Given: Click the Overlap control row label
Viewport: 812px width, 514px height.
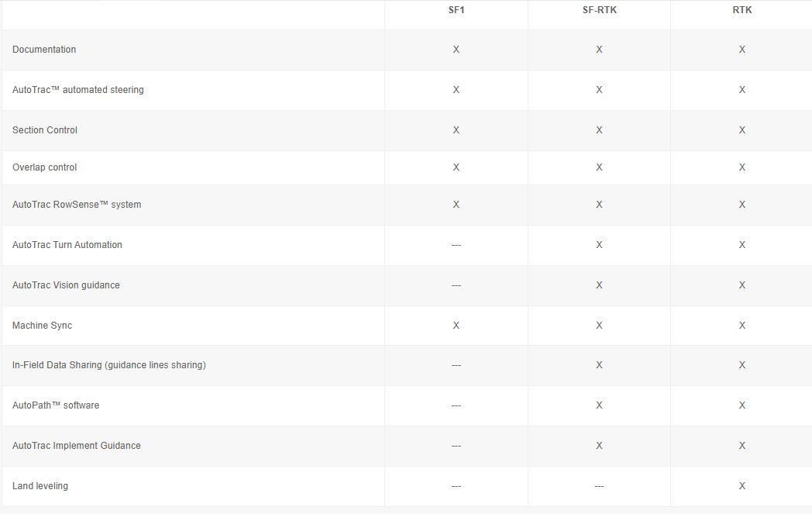Looking at the screenshot, I should 45,167.
